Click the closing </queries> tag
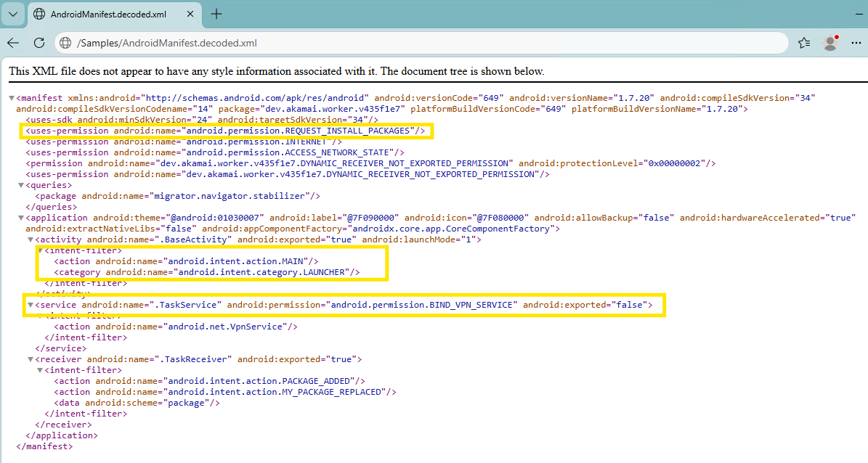This screenshot has height=463, width=868. point(51,207)
